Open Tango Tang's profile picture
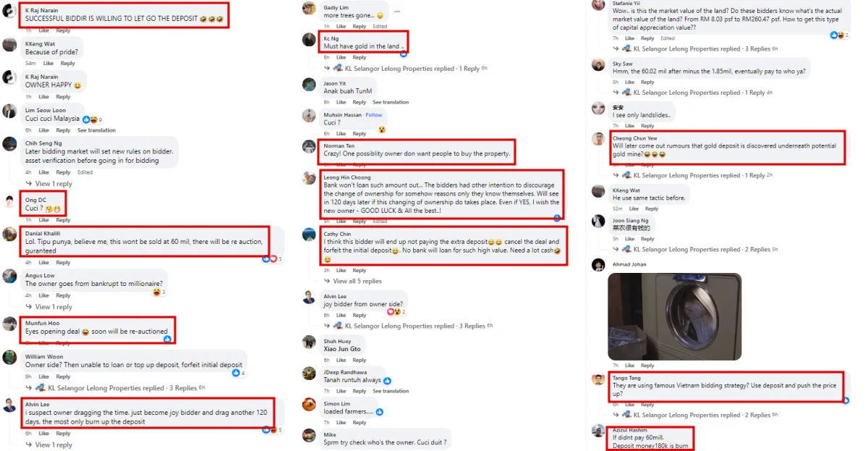868x451 pixels. (598, 379)
